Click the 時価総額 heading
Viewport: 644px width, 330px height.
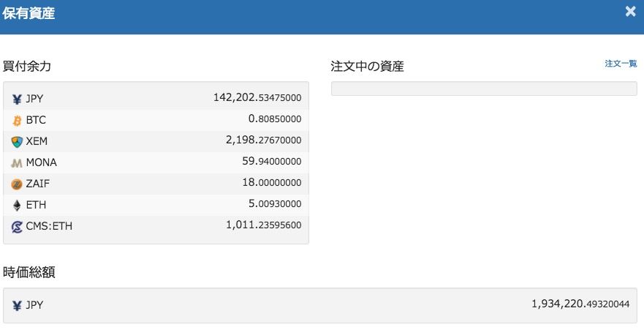coord(29,272)
